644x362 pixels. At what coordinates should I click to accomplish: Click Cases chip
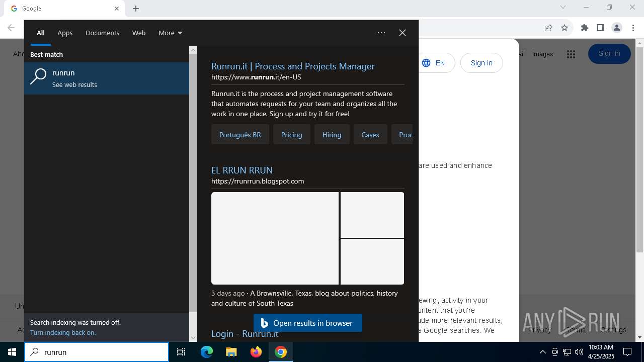[x=370, y=135]
